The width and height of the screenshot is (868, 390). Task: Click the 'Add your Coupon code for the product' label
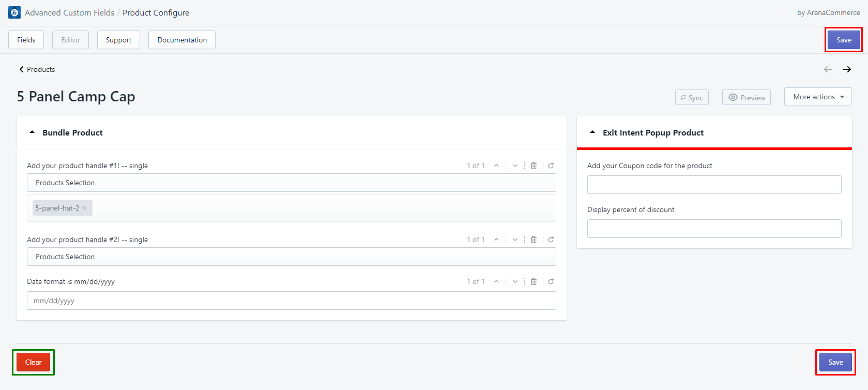point(650,166)
